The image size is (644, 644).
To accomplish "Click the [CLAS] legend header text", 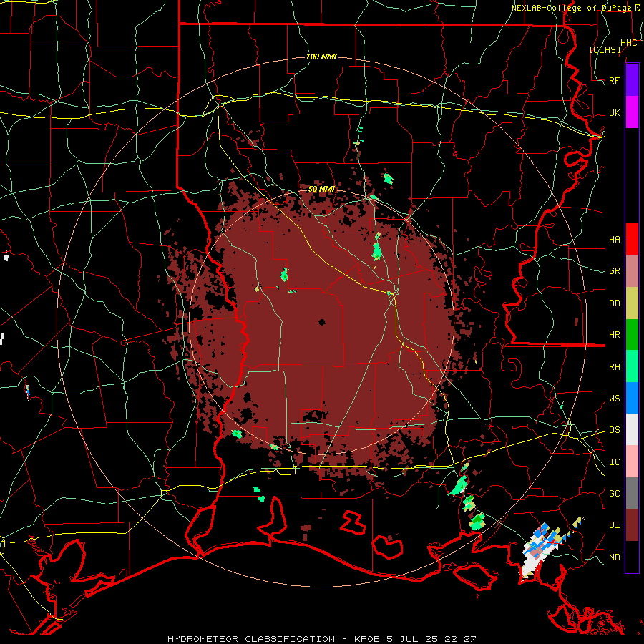I will click(605, 49).
